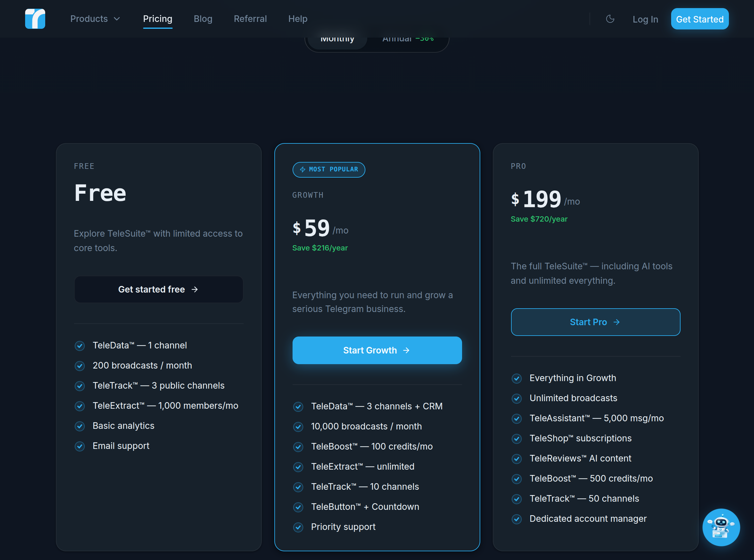Click checkmark icon beside TeleData 1 channel
Screen dimensions: 754x560
(80, 346)
